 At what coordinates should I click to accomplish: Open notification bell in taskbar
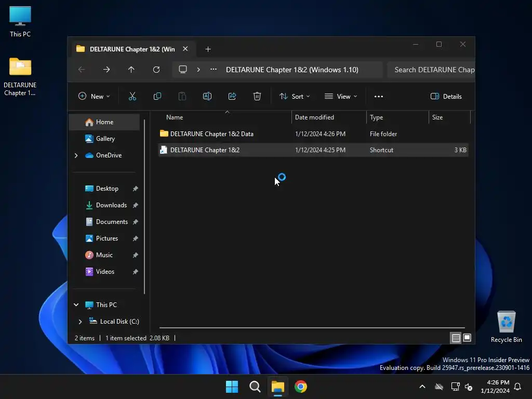coord(517,387)
